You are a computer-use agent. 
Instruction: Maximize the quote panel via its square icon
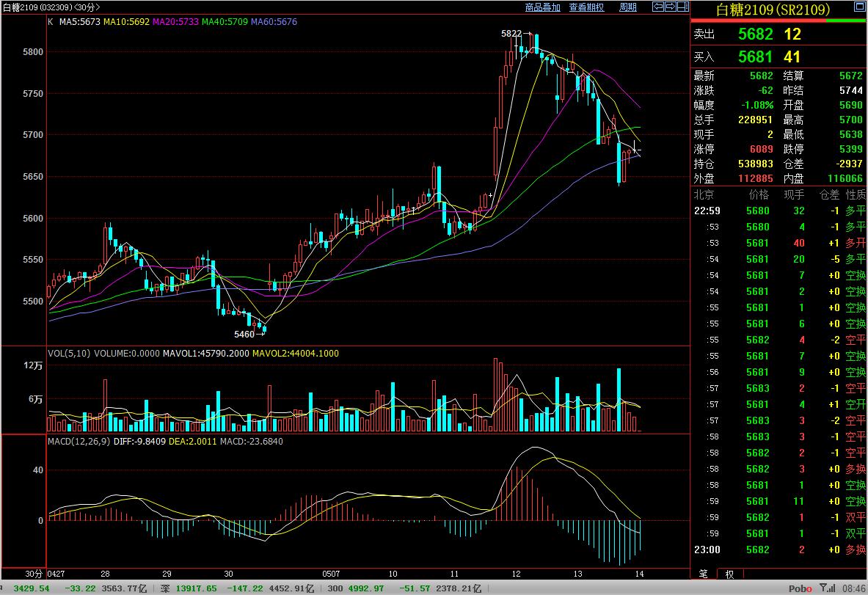861,7
